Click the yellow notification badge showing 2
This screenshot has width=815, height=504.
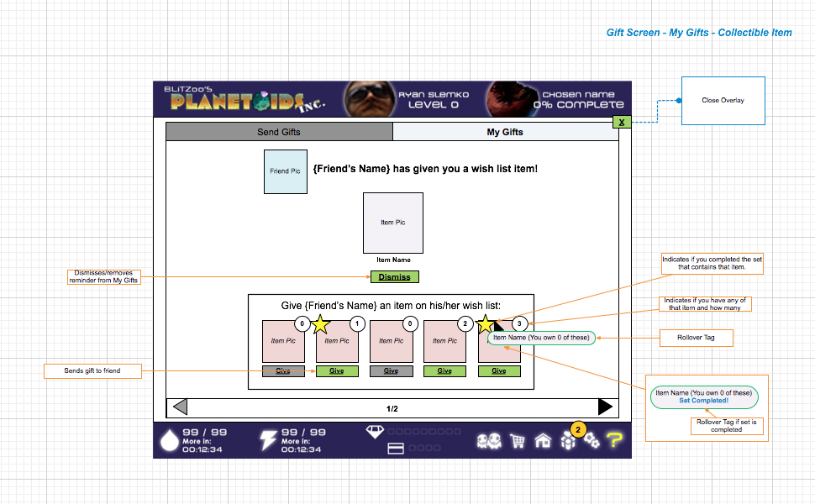pos(578,429)
